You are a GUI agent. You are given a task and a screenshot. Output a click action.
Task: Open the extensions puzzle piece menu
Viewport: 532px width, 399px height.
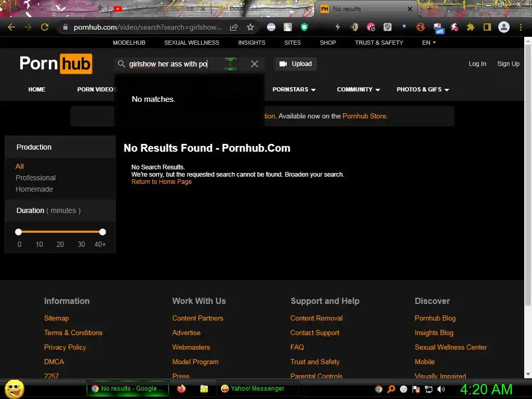click(470, 27)
